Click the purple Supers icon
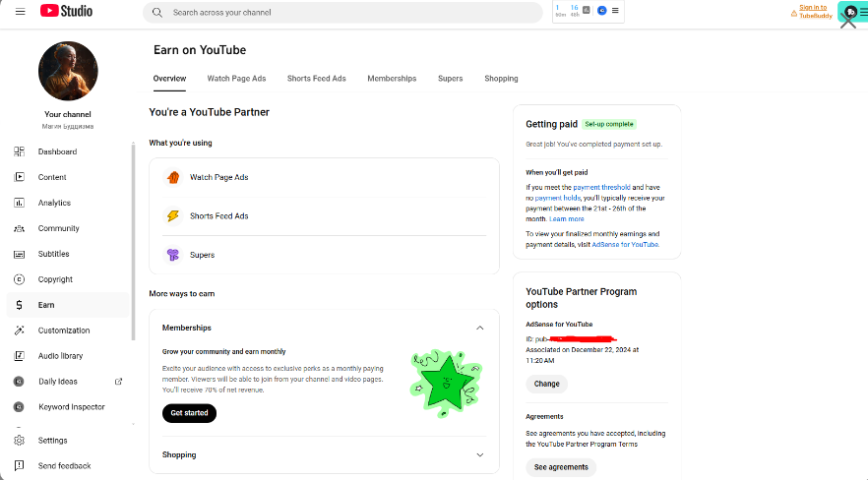The width and height of the screenshot is (868, 480). (x=173, y=255)
